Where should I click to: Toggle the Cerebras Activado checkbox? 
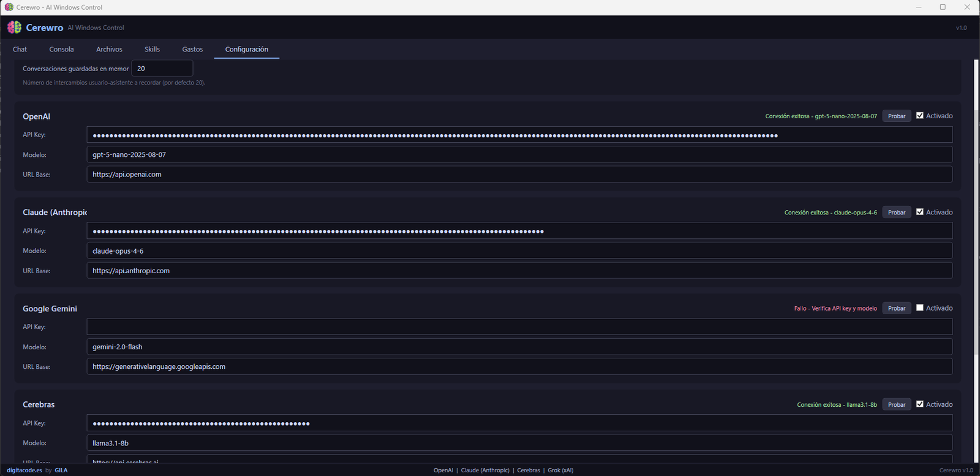point(919,404)
